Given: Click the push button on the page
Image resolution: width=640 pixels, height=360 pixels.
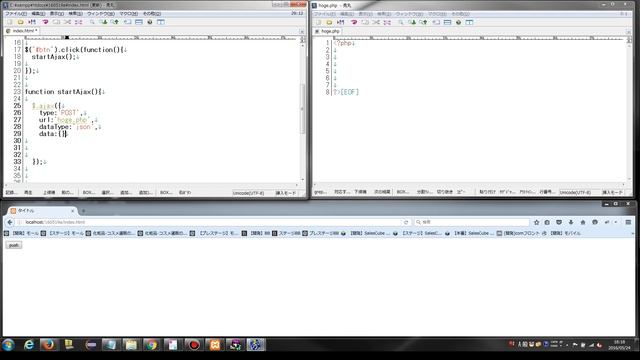Looking at the screenshot, I should pos(14,245).
